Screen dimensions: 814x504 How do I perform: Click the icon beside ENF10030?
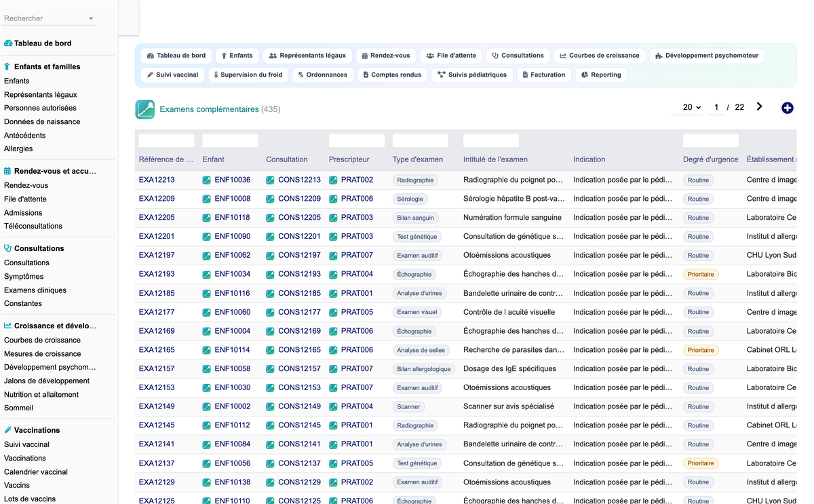207,388
